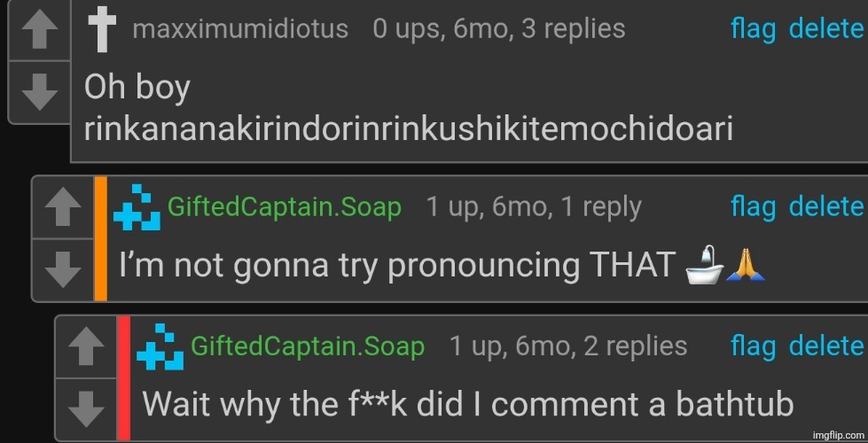The width and height of the screenshot is (868, 443).
Task: Upvote the "I'm not gonna try pronouncing" comment
Action: coord(63,206)
